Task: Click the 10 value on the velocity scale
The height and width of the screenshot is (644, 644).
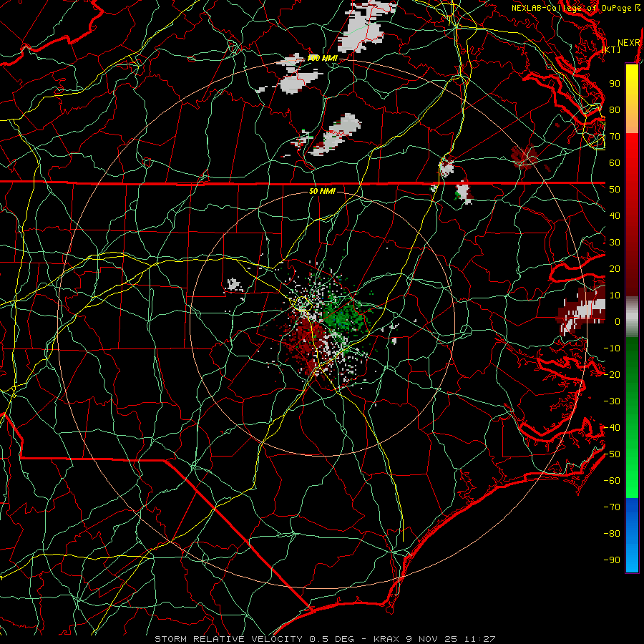Action: coord(615,296)
